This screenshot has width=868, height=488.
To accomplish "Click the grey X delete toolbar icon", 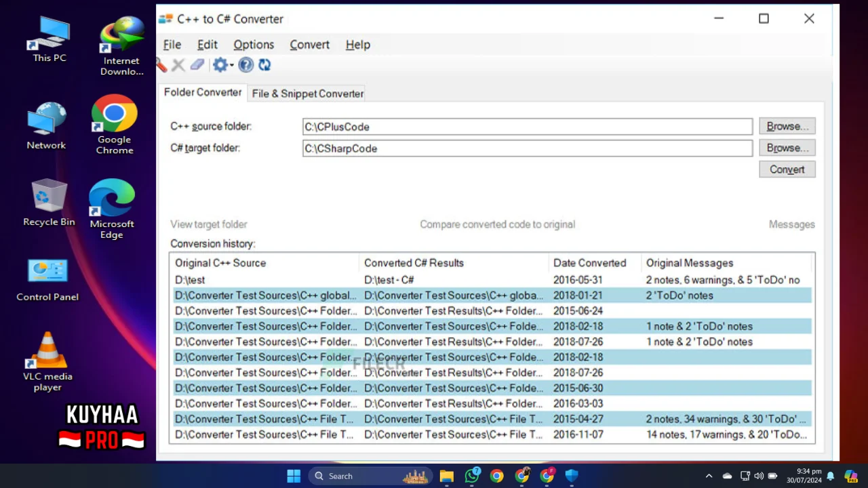I will (178, 65).
